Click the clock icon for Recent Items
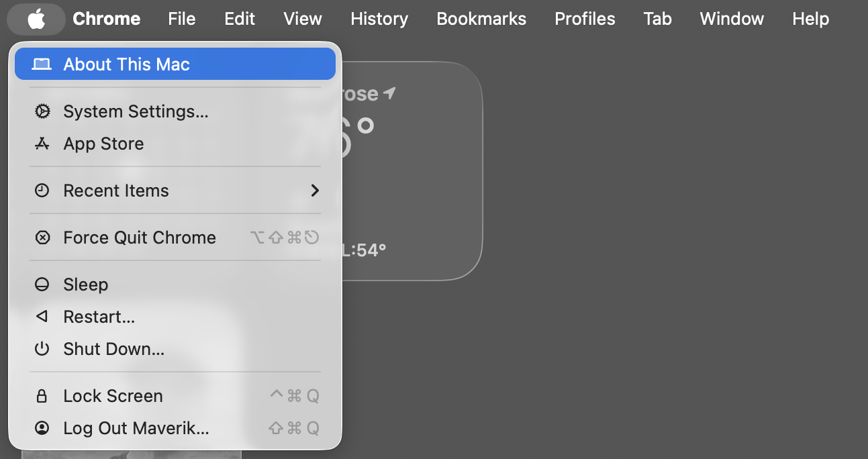This screenshot has height=459, width=868. 42,191
